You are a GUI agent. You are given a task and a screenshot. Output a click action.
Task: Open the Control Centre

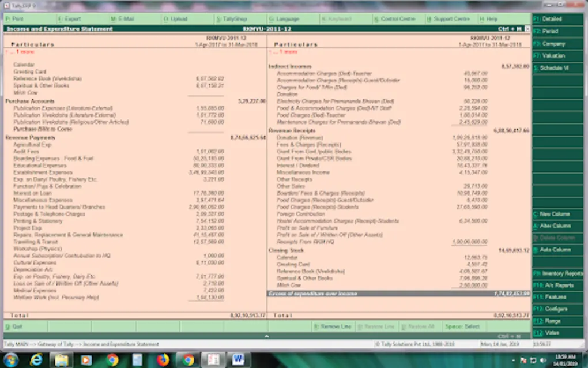point(398,18)
